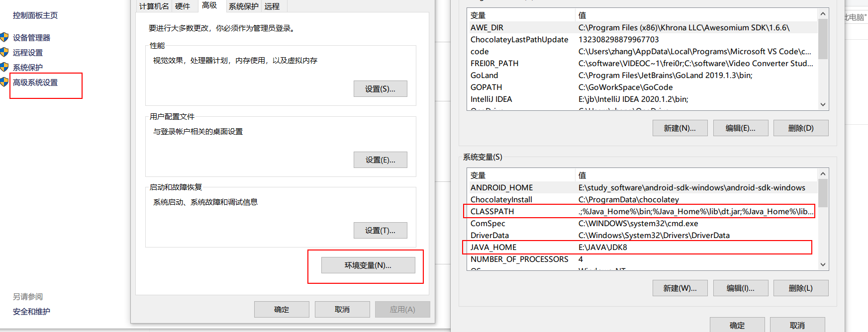868x332 pixels.
Task: Confirm system properties with 确定
Action: pos(282,309)
